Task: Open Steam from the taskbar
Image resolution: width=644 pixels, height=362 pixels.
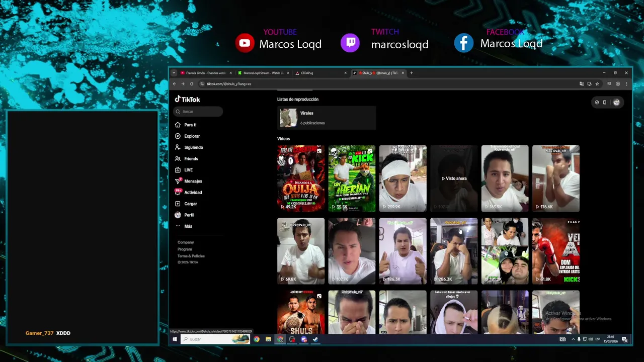Action: point(315,339)
